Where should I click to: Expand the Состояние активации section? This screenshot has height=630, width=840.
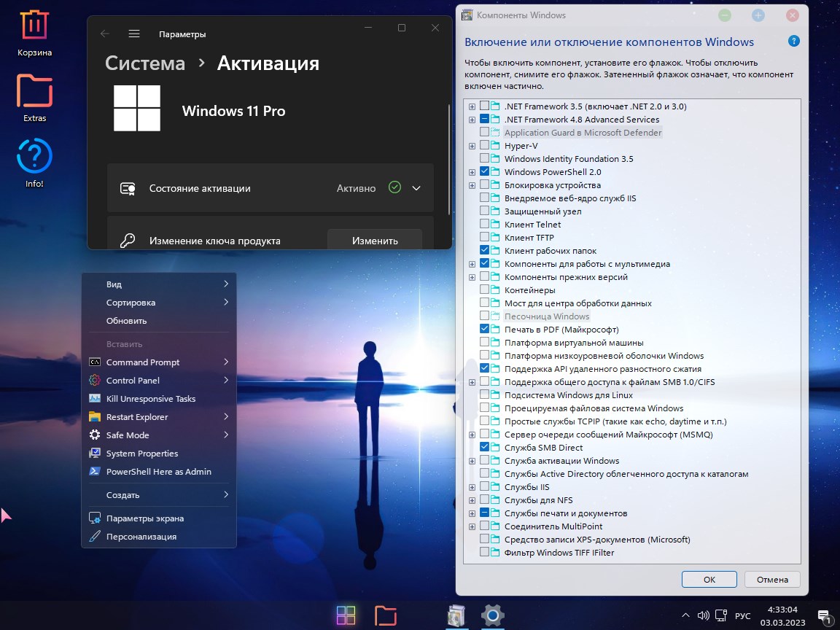coord(416,187)
